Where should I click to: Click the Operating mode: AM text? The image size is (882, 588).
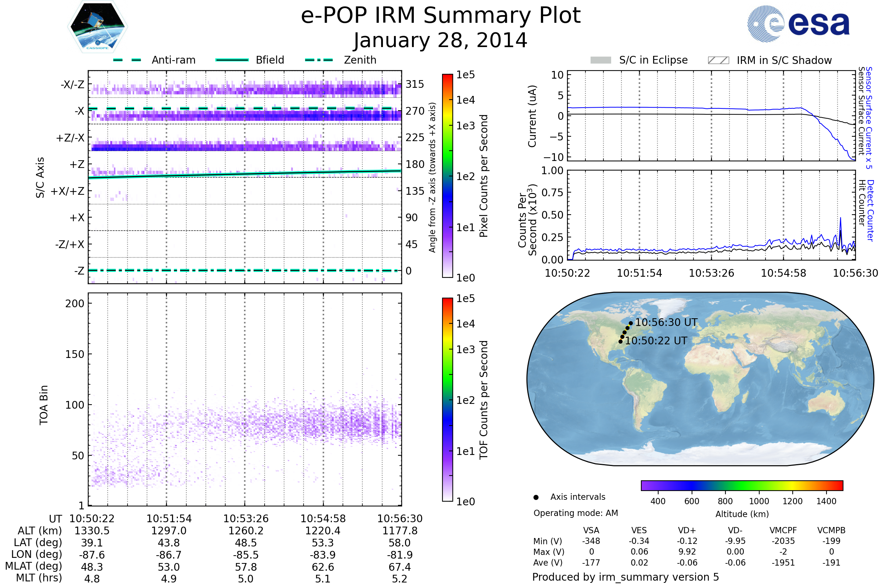point(576,513)
